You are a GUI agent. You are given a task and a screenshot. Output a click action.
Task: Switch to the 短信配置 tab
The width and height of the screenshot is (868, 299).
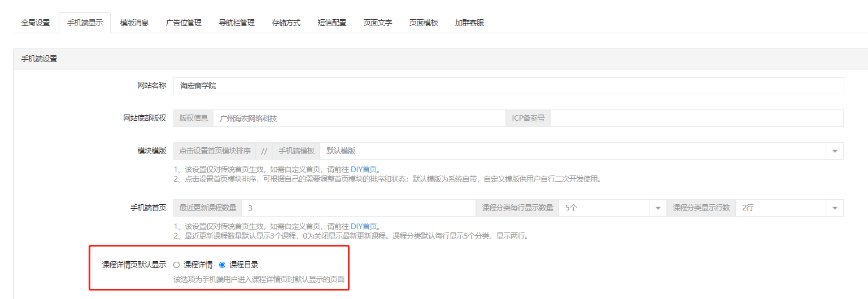pyautogui.click(x=332, y=23)
